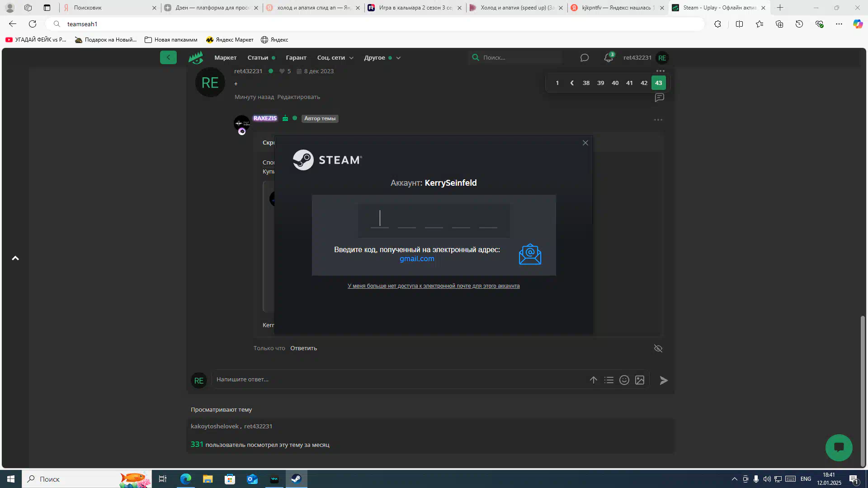
Task: Go to page 1 of thread
Action: pyautogui.click(x=557, y=83)
